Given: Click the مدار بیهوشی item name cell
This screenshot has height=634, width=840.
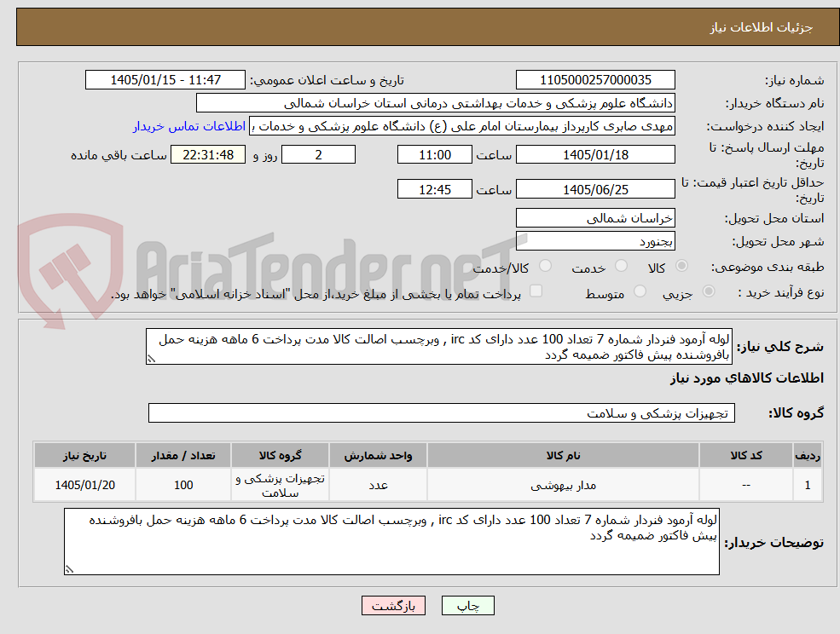Looking at the screenshot, I should (x=563, y=485).
